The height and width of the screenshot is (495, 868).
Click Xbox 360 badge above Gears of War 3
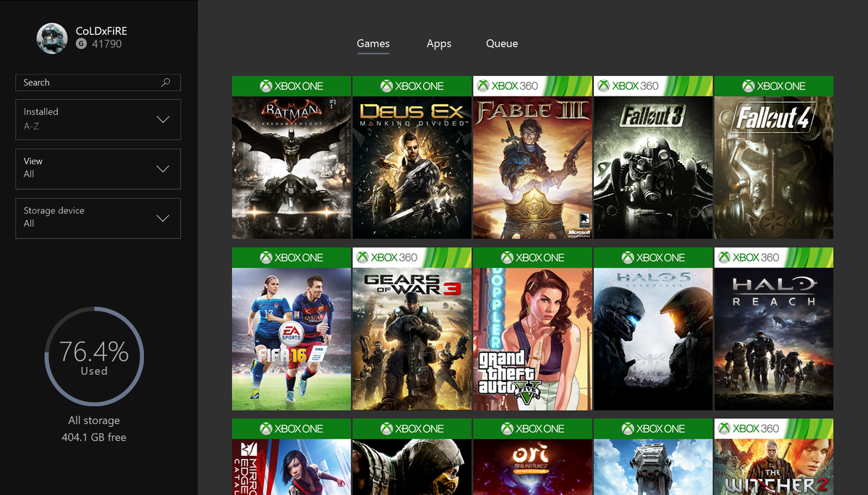pos(412,258)
